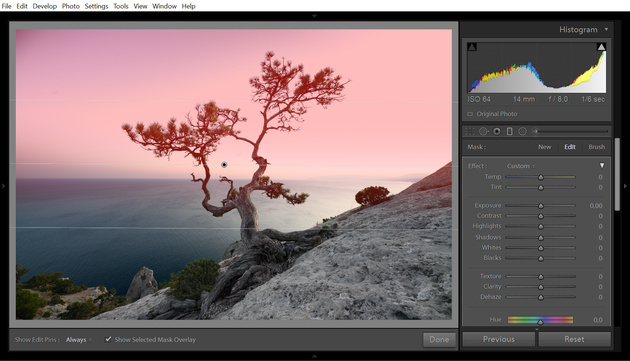Viewport: 630px width, 361px height.
Task: Choose Edit mask option
Action: (x=570, y=147)
